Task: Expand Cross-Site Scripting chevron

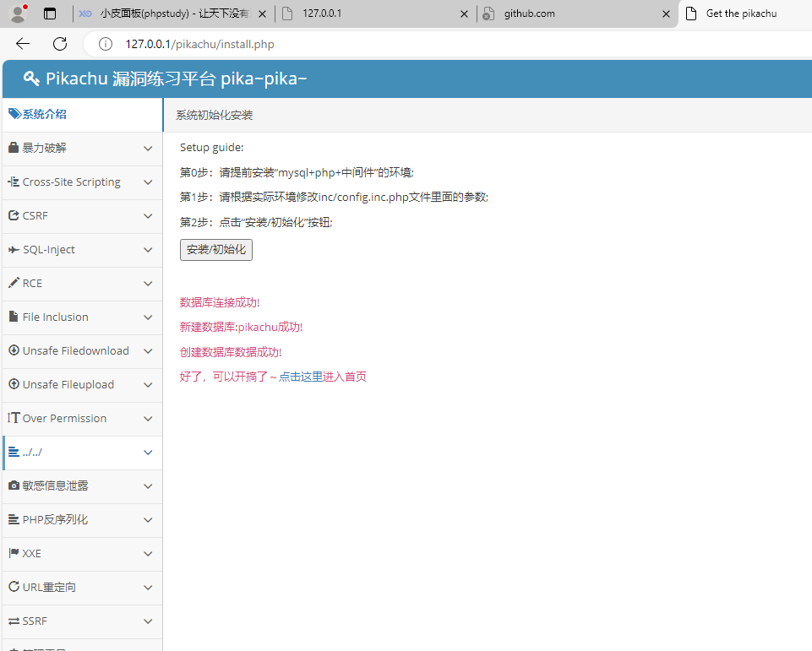Action: click(x=148, y=182)
